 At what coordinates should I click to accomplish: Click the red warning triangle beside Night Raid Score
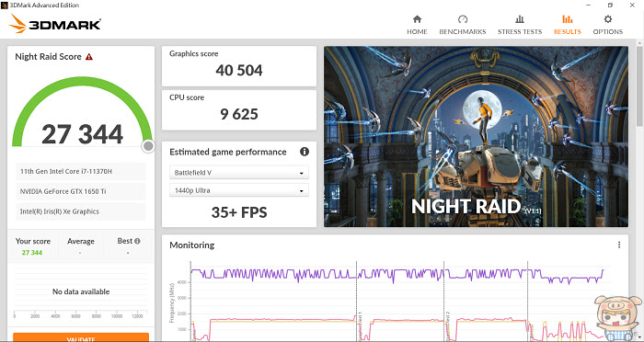point(89,57)
